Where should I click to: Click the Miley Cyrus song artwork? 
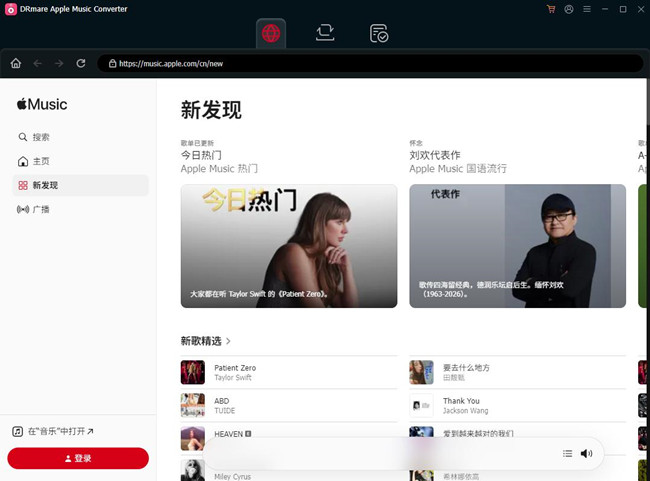(x=193, y=470)
